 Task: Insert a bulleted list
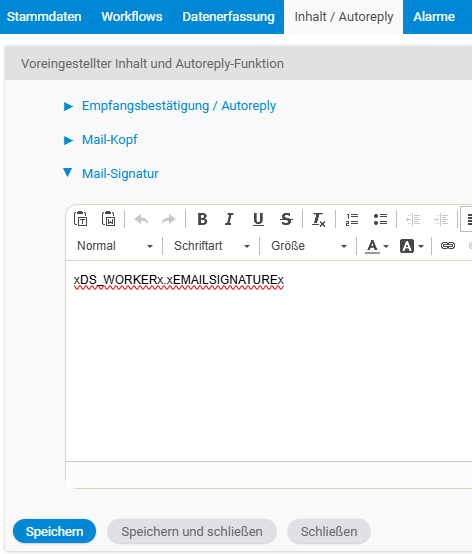pos(380,219)
